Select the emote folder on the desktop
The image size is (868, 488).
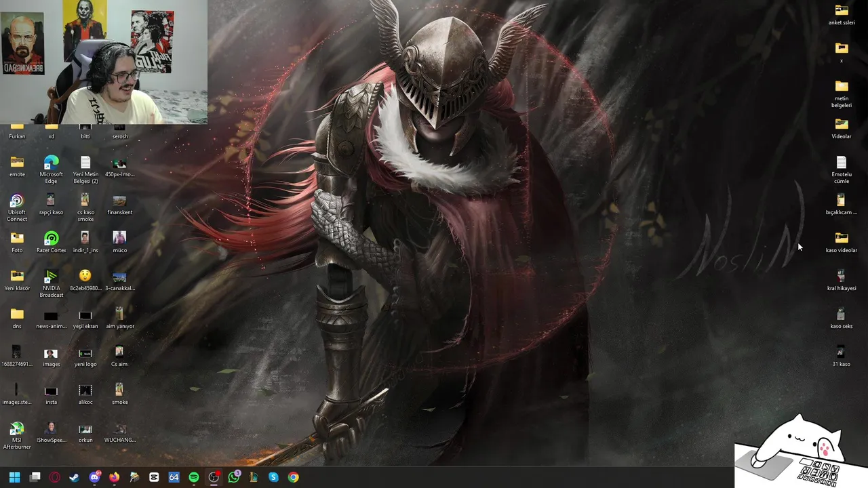pos(17,167)
